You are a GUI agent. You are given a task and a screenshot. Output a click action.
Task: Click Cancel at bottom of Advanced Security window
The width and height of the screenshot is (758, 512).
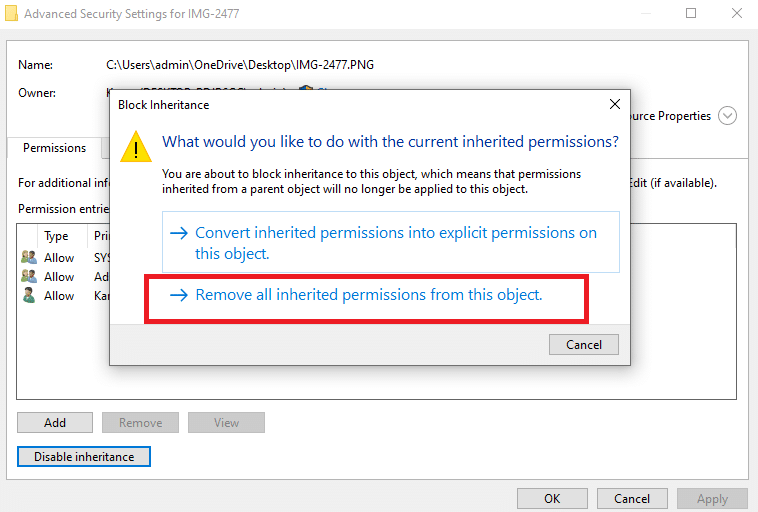click(x=632, y=498)
